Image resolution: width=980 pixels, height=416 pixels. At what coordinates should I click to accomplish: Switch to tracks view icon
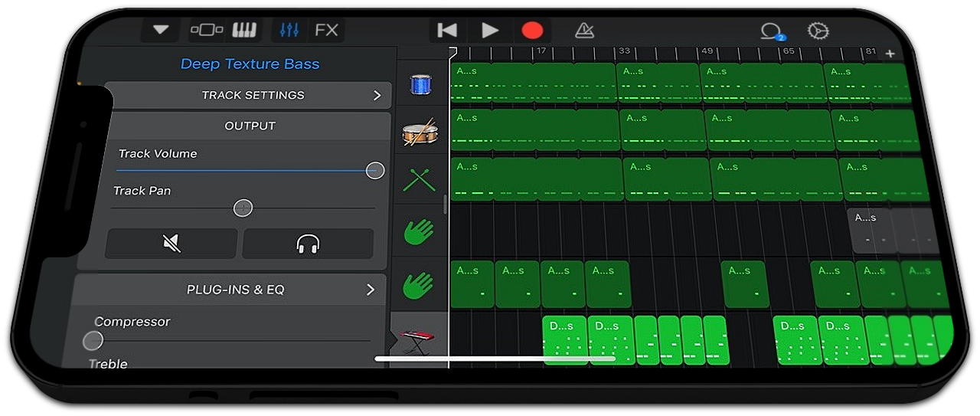(207, 30)
